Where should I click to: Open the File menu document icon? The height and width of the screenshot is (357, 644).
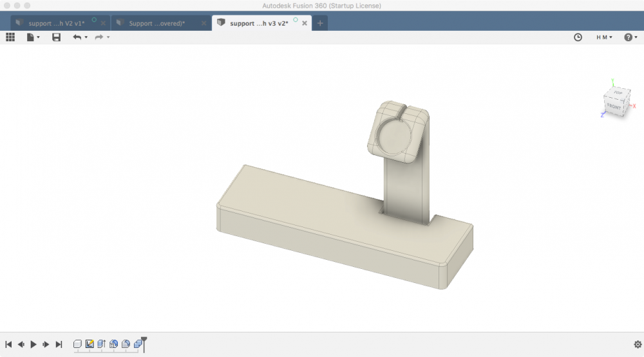(30, 37)
